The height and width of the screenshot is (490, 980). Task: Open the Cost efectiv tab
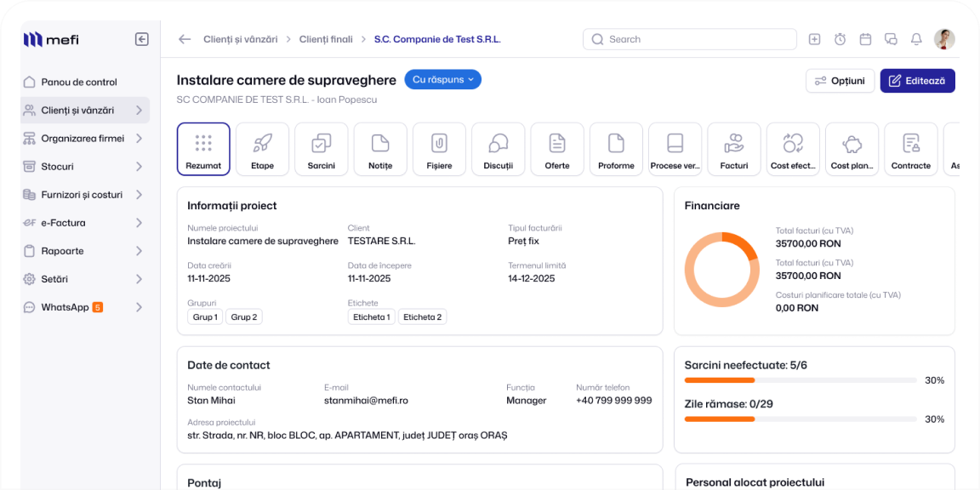(x=793, y=150)
